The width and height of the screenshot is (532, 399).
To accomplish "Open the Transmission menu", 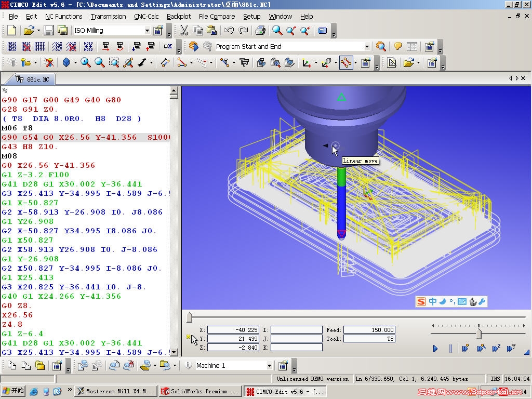I will click(x=108, y=16).
